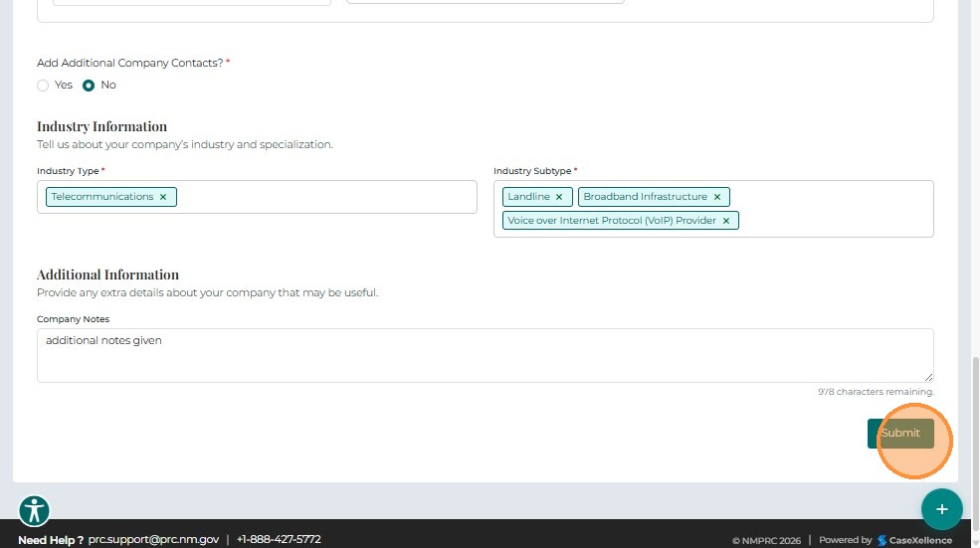Remove the Broadband Infrastructure tag

[x=717, y=197]
